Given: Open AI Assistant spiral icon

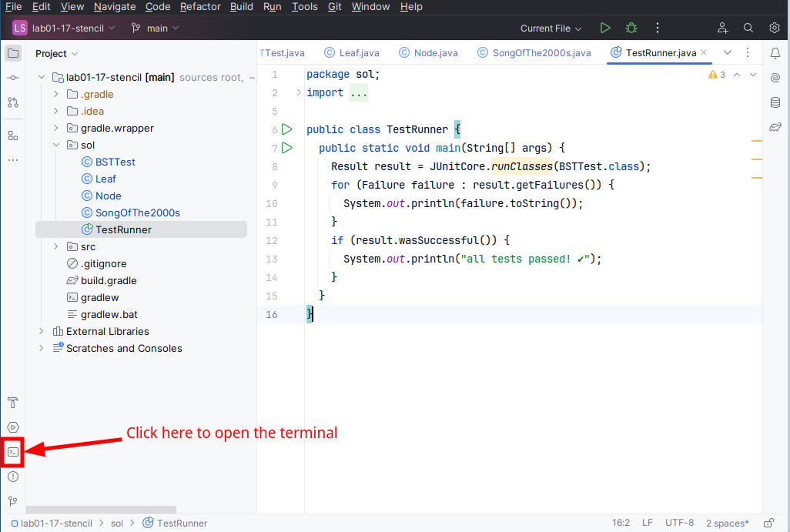Looking at the screenshot, I should pyautogui.click(x=775, y=78).
